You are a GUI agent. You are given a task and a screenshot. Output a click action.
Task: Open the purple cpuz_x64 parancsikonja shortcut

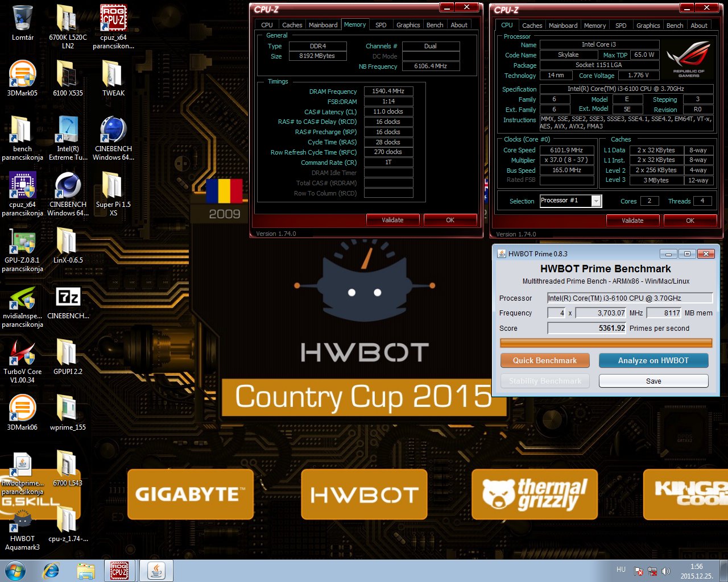pyautogui.click(x=23, y=194)
